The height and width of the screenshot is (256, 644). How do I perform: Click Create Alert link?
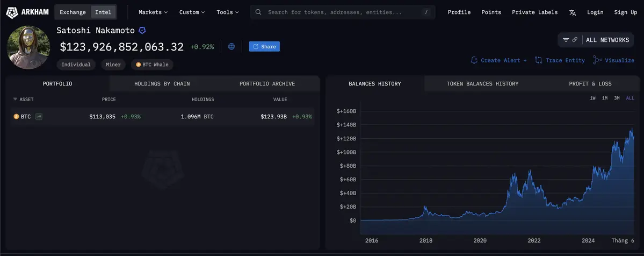(x=498, y=60)
